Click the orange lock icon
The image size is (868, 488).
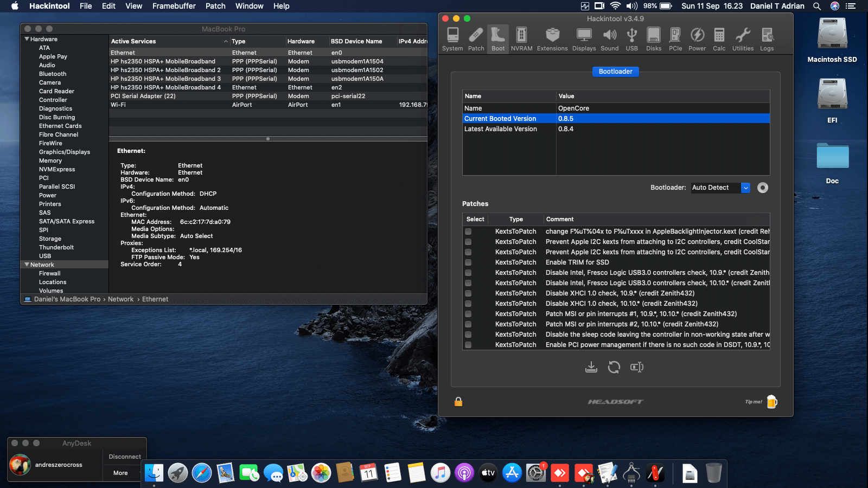click(458, 401)
